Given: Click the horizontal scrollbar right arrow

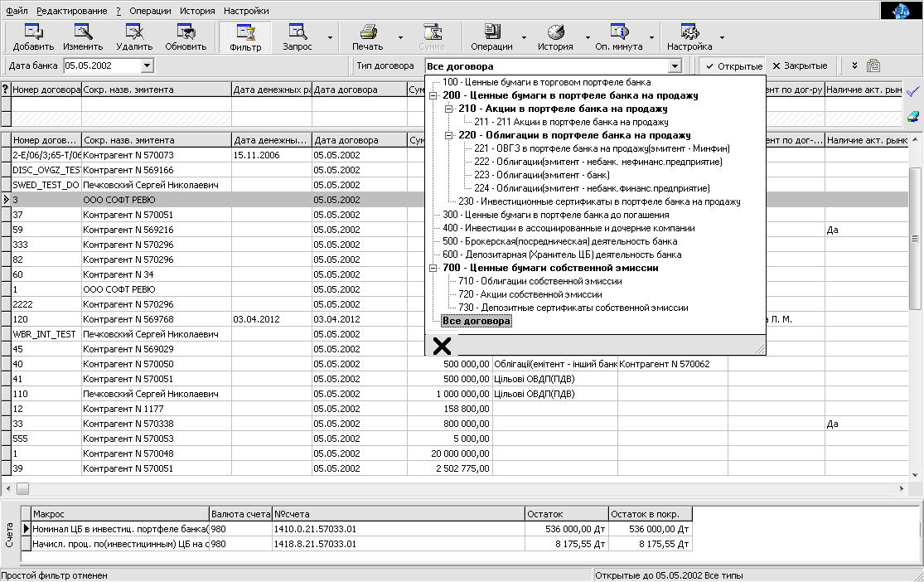Looking at the screenshot, I should [x=902, y=489].
